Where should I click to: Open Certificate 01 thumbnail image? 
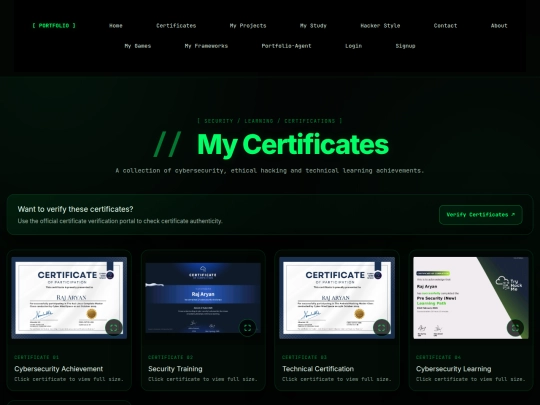pyautogui.click(x=69, y=298)
